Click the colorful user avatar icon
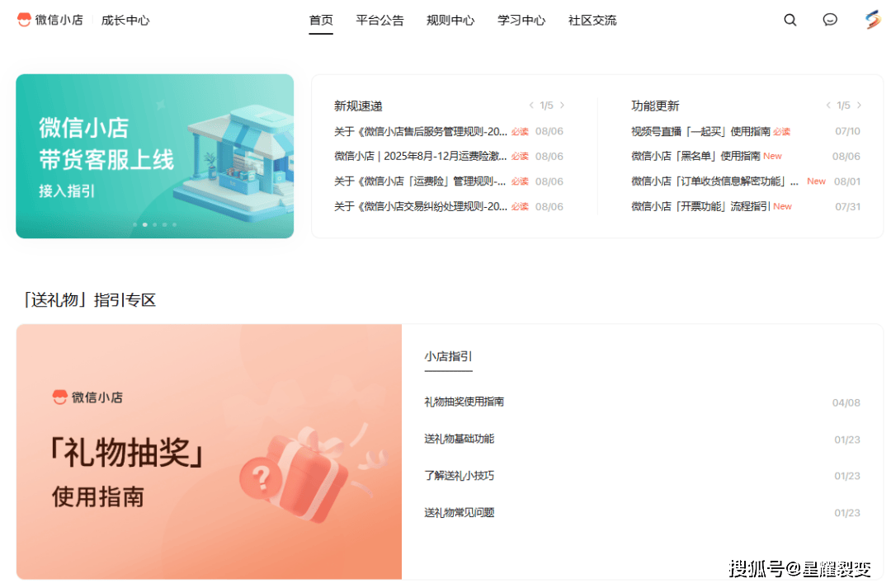Viewport: 891px width, 588px height. (873, 20)
